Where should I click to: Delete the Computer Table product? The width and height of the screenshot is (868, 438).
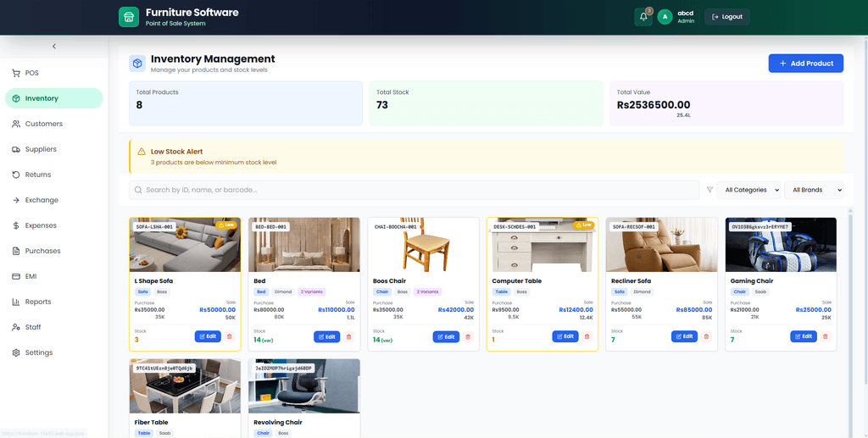point(587,336)
